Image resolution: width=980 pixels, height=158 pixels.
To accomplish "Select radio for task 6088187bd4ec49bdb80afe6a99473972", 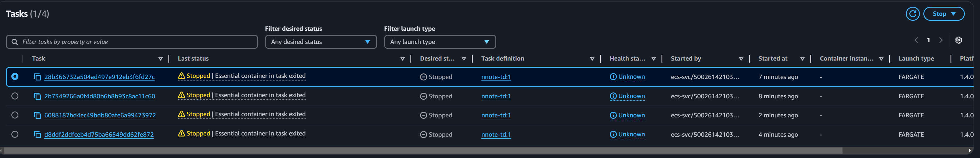I will click(15, 115).
